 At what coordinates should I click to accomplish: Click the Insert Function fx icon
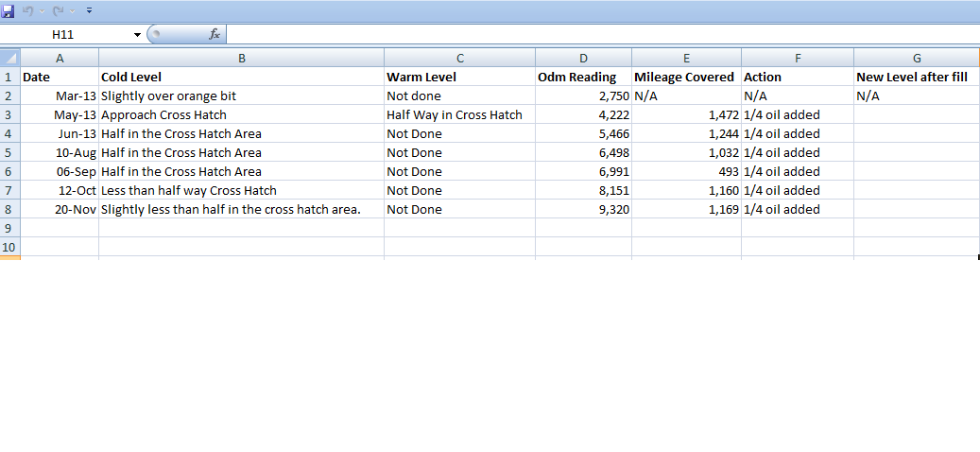coord(215,34)
